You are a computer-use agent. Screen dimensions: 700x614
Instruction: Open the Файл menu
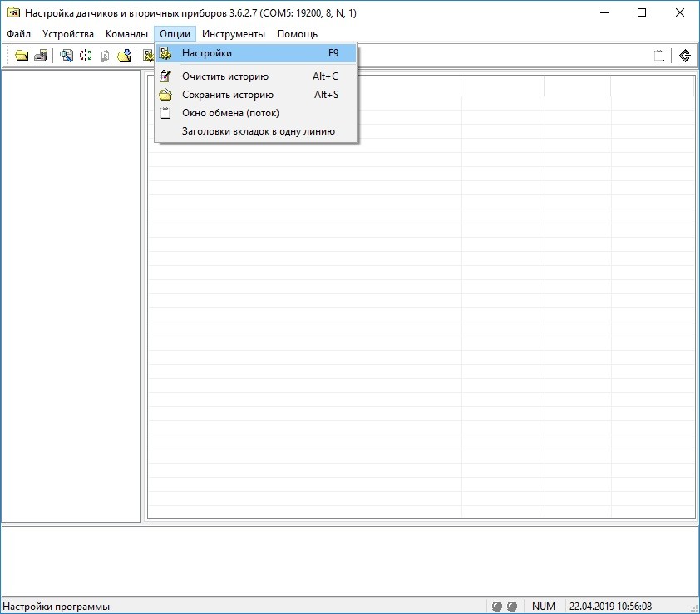tap(19, 34)
